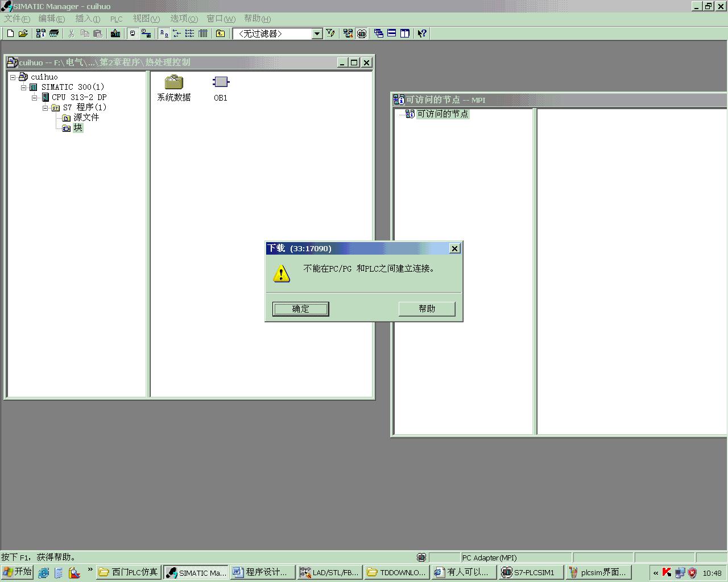Select the 系统数据 folder icon
This screenshot has height=582, width=728.
(173, 82)
